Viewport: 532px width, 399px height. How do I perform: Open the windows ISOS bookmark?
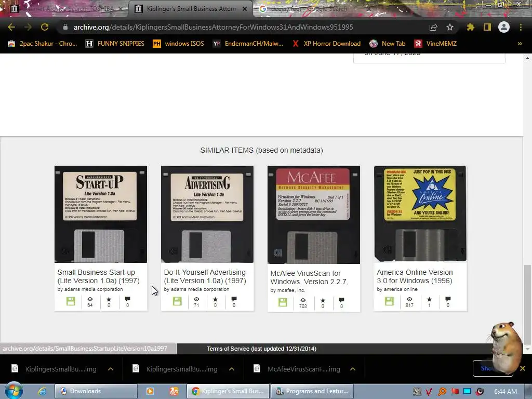point(179,44)
